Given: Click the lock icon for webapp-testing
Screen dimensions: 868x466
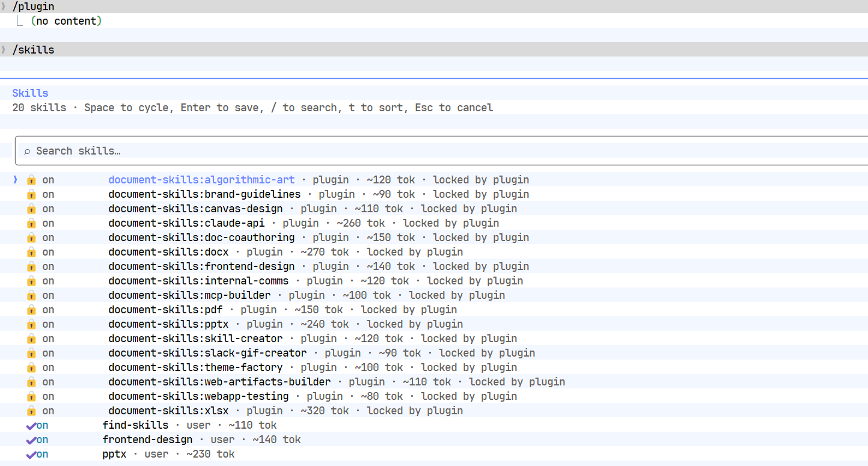Looking at the screenshot, I should tap(31, 396).
